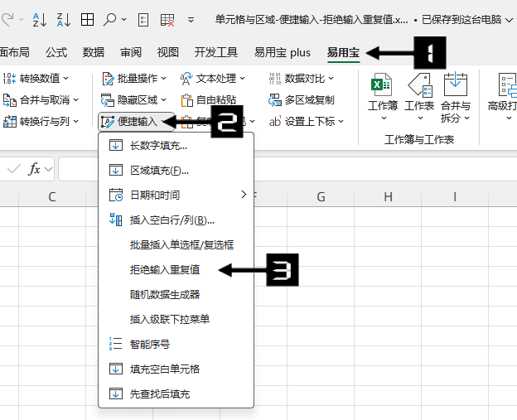Choose 长数字填充 from the menu
Viewport: 517px width, 420px height.
click(x=158, y=146)
